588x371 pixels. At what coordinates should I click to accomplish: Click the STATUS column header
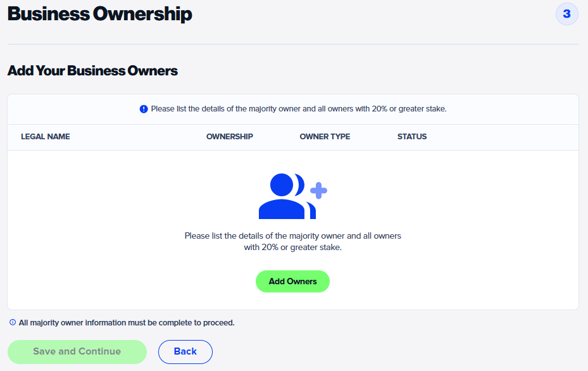(411, 137)
